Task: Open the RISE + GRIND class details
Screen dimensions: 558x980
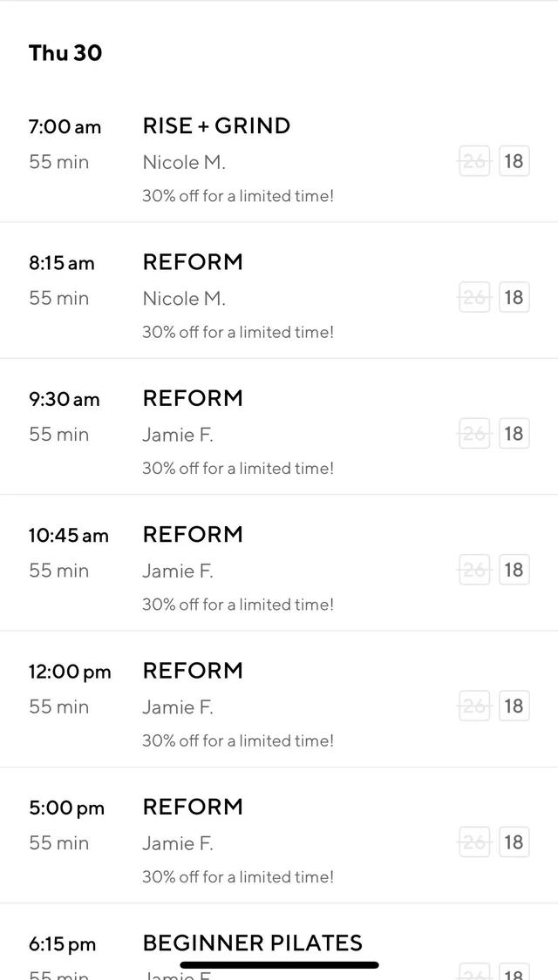Action: coord(216,125)
